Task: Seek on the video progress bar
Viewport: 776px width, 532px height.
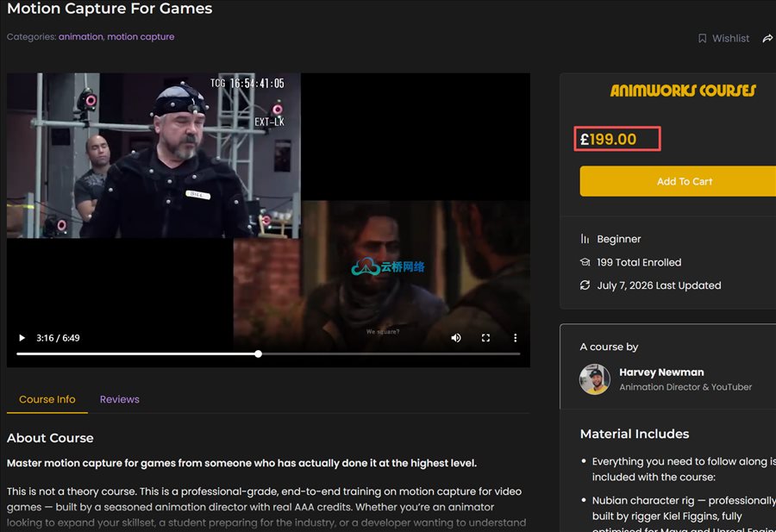Action: [268, 354]
